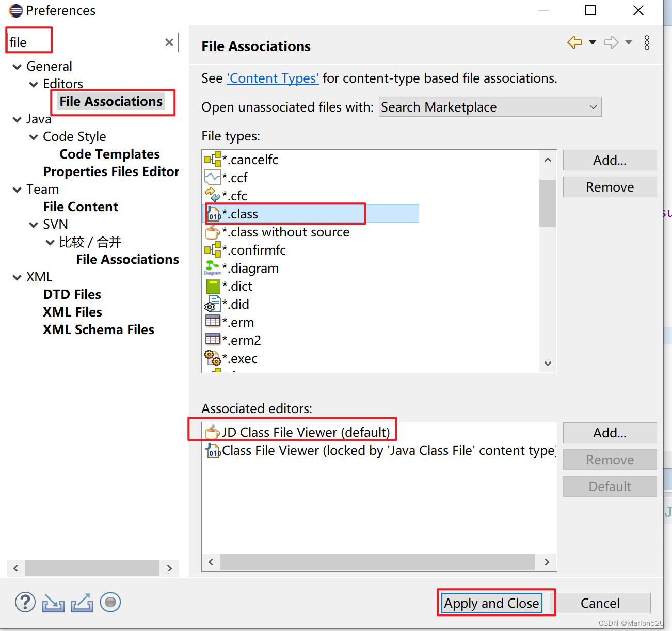Viewport: 672px width, 631px height.
Task: Select '*.confirmfc' file type text
Action: tap(254, 250)
